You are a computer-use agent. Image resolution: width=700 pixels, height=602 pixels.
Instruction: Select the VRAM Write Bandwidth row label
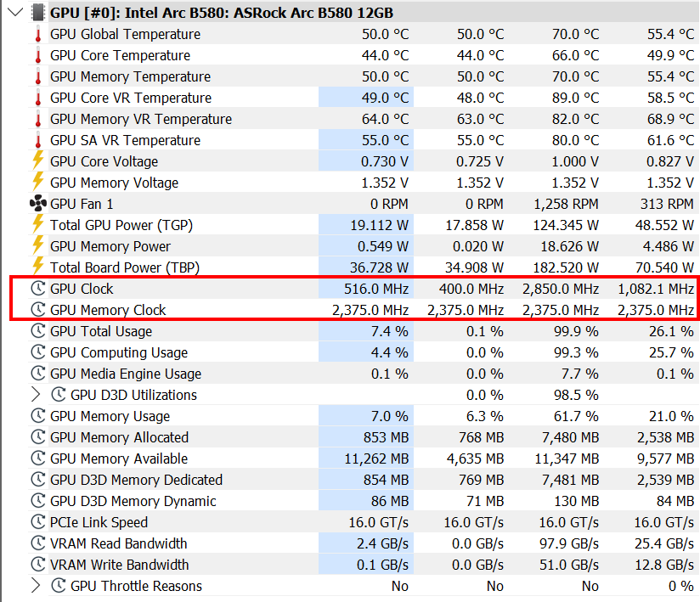click(119, 565)
